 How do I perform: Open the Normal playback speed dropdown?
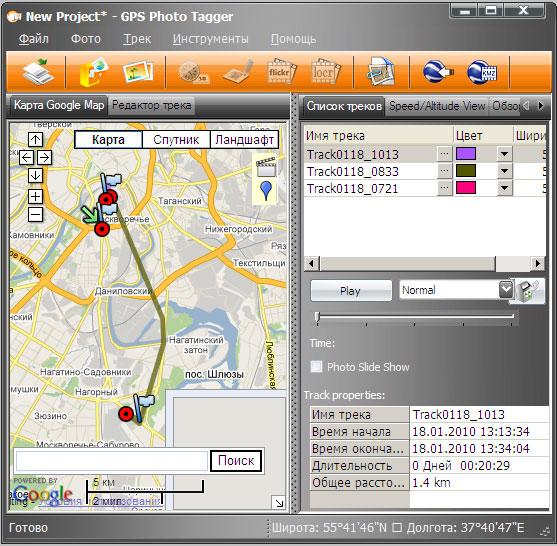[506, 290]
